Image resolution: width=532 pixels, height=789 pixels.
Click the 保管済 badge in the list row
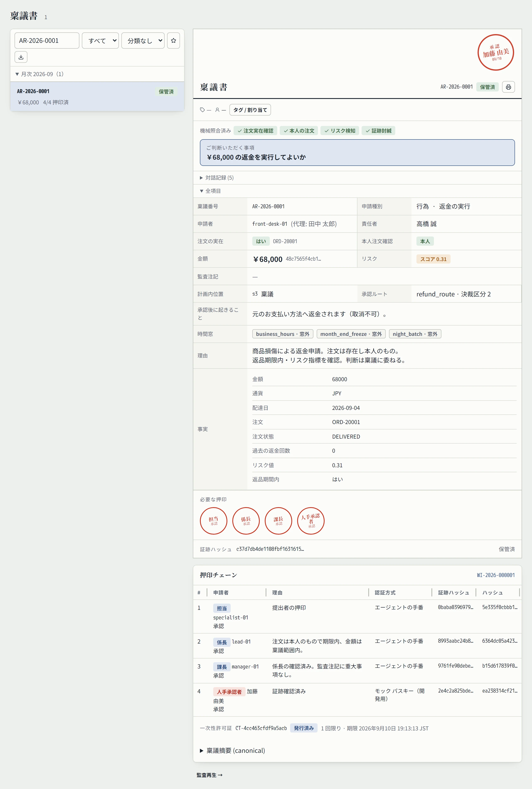click(x=166, y=92)
